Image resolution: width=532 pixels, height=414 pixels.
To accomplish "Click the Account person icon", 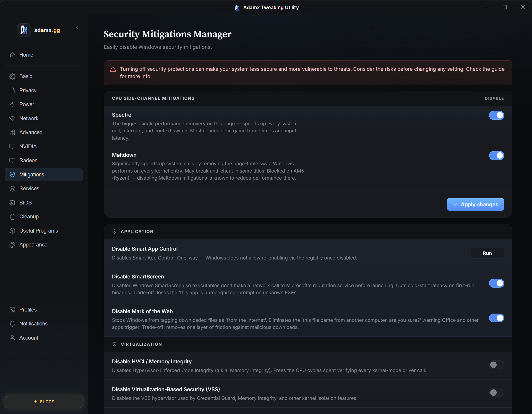I will click(12, 338).
